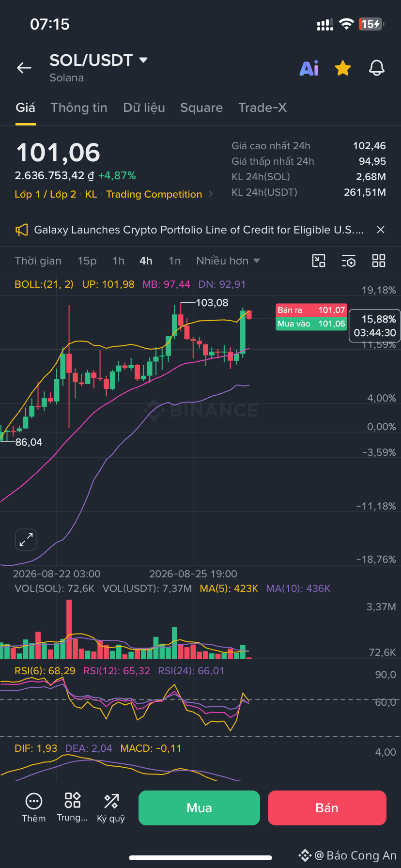Tap the MACD: -0,11 label

[151, 748]
